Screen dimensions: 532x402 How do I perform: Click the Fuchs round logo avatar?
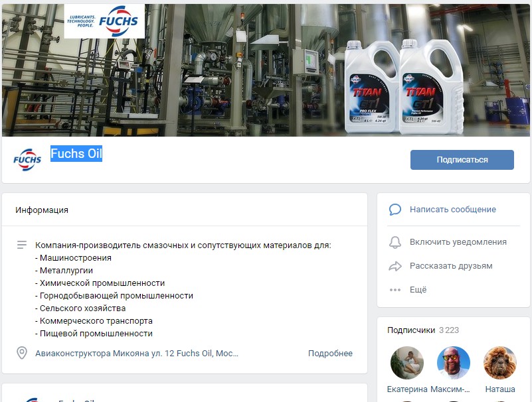(x=27, y=159)
